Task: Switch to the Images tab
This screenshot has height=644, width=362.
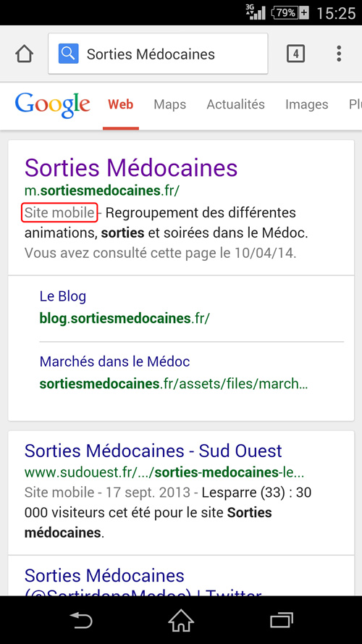Action: pyautogui.click(x=306, y=105)
